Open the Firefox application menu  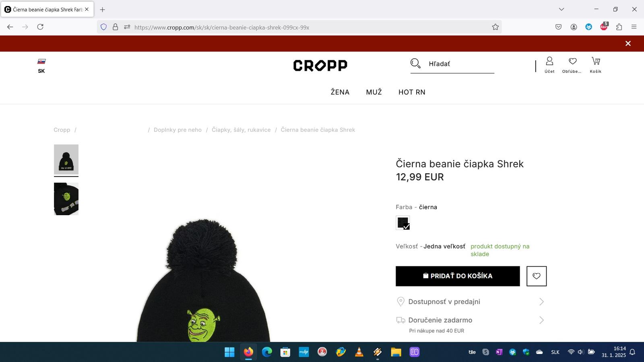tap(634, 27)
